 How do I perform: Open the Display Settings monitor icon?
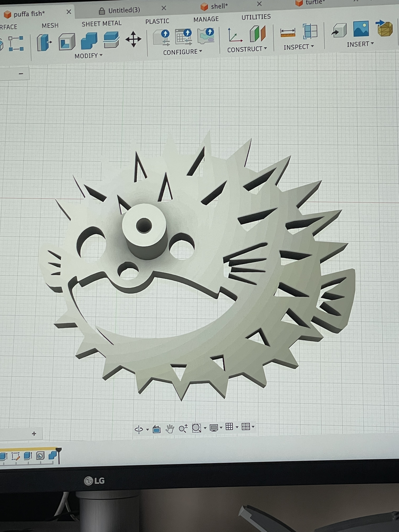pos(214,428)
